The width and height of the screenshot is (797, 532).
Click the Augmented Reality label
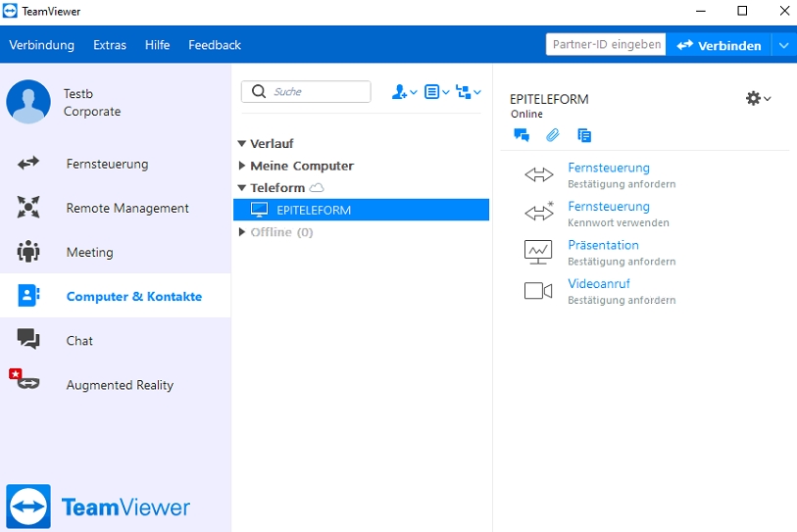tap(120, 385)
